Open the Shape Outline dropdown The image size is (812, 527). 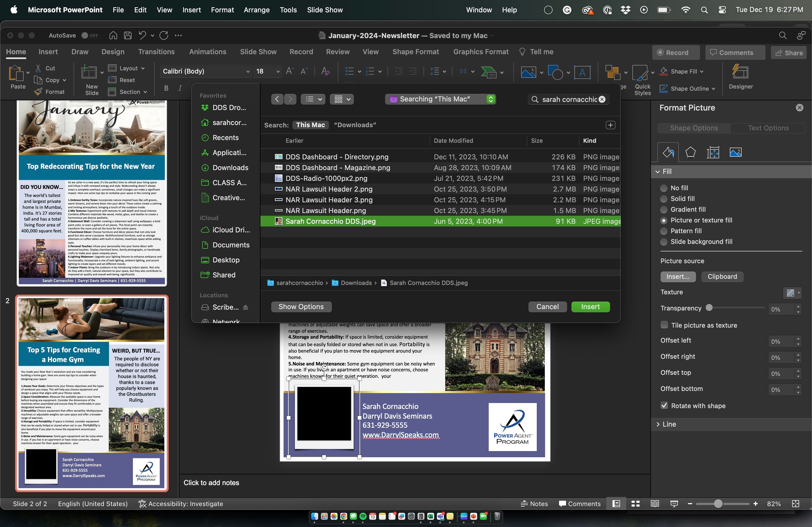[714, 89]
